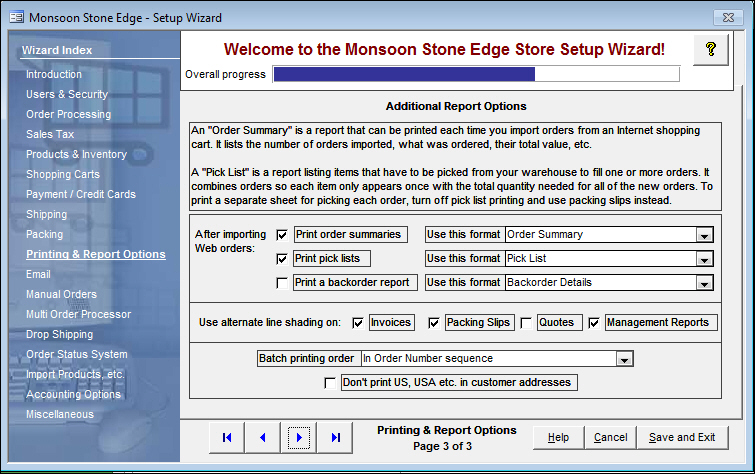Click the Overall progress bar
This screenshot has width=755, height=474.
(x=476, y=74)
